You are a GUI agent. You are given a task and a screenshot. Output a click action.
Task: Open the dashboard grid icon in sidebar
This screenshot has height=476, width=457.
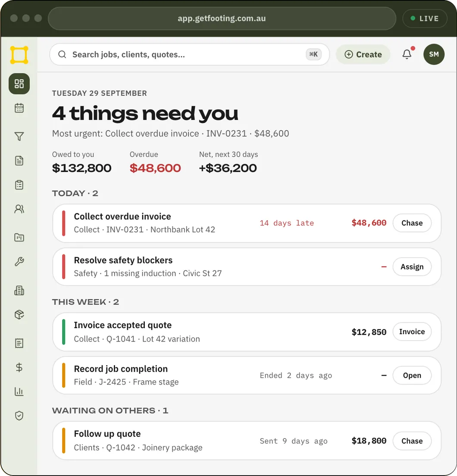click(19, 84)
